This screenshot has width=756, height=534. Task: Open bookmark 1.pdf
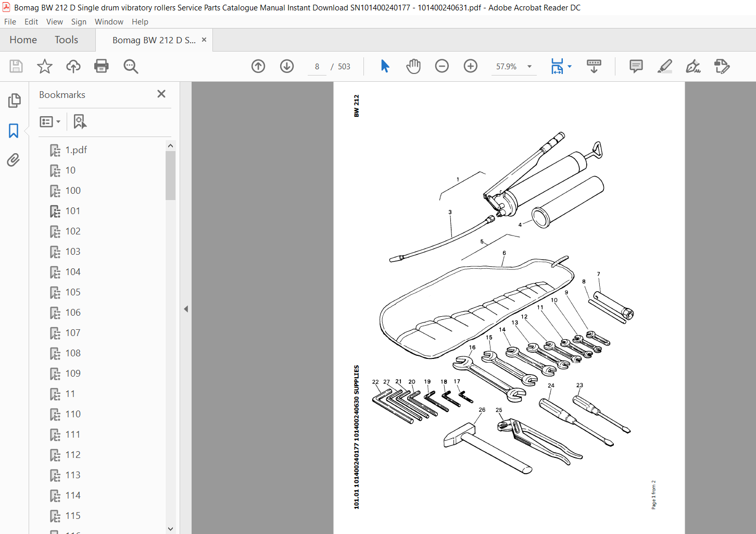[x=76, y=150]
